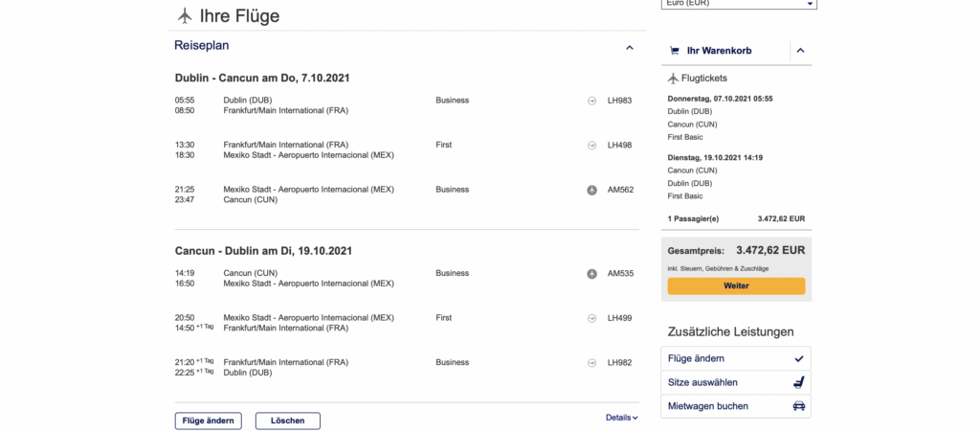This screenshot has height=433, width=980.
Task: Open the Euro (EUR) currency dropdown
Action: (x=738, y=4)
